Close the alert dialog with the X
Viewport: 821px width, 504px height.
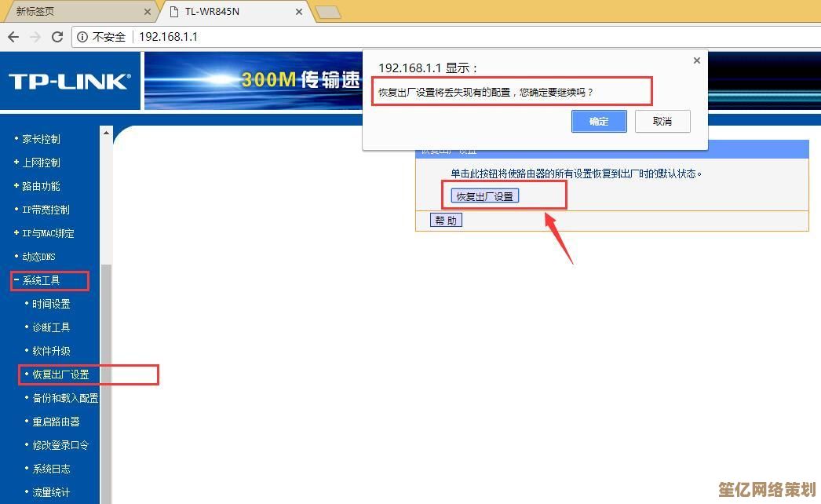696,60
